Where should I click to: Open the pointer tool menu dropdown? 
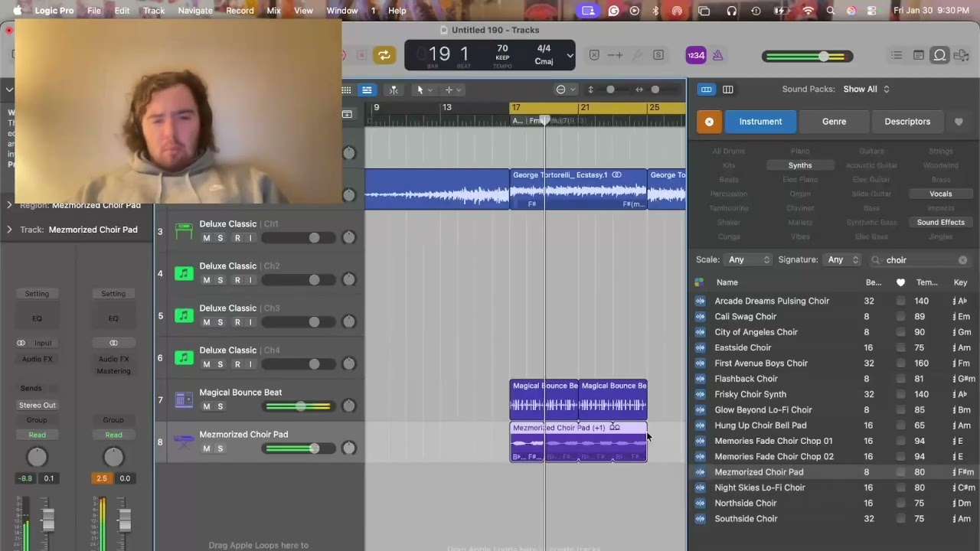(423, 90)
